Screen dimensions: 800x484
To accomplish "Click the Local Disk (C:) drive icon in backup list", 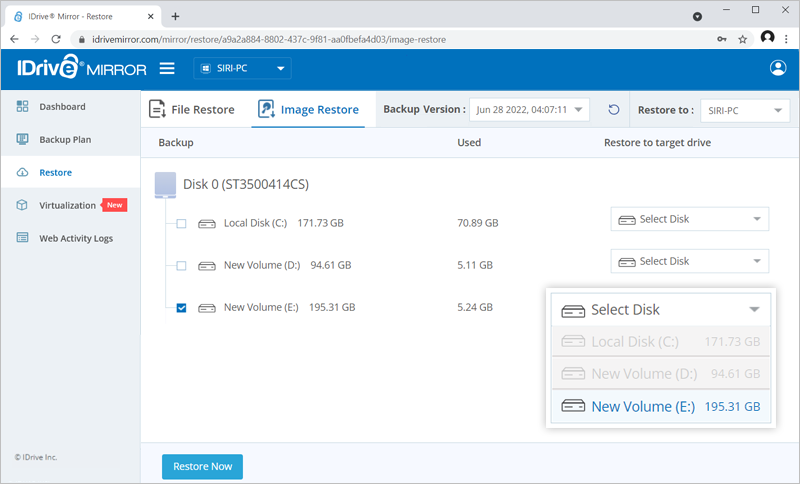I will (x=207, y=223).
